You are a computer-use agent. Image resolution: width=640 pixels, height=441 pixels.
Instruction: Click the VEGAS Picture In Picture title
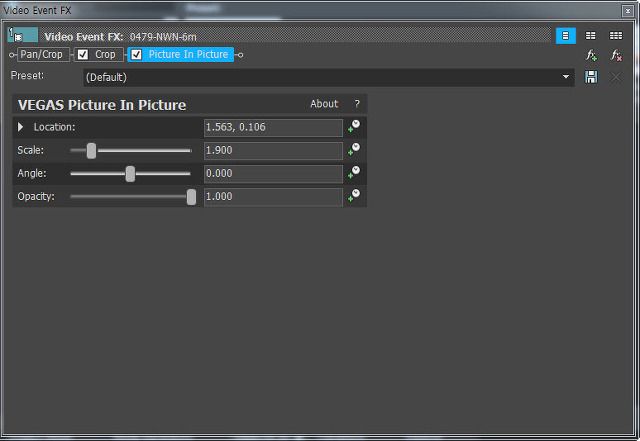tap(102, 105)
